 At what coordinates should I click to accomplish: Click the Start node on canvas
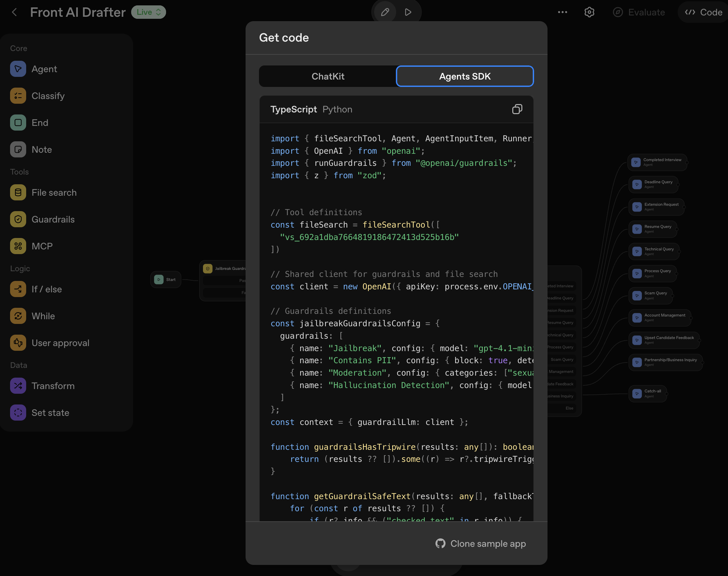pos(166,279)
